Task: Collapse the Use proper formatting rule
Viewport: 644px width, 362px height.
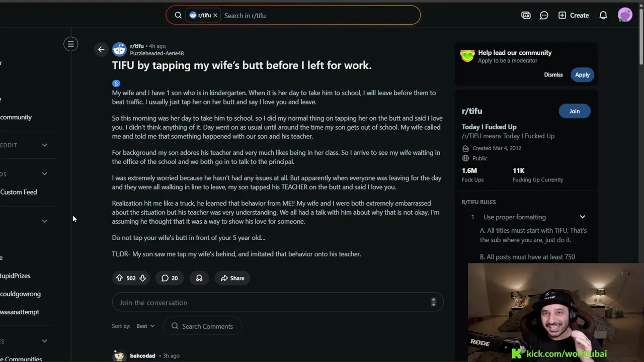Action: pyautogui.click(x=582, y=217)
